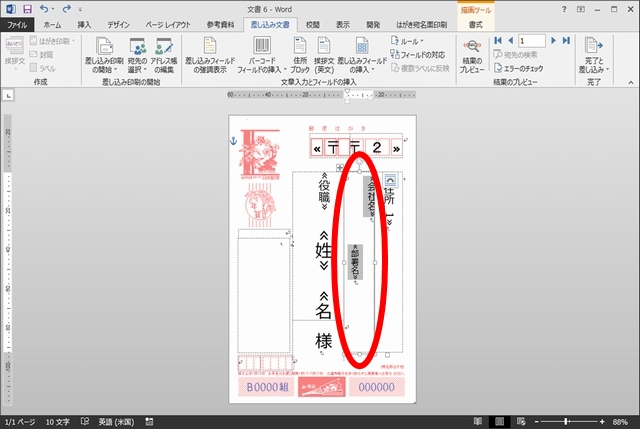
Task: Select the 姓 merge field
Action: [323, 250]
